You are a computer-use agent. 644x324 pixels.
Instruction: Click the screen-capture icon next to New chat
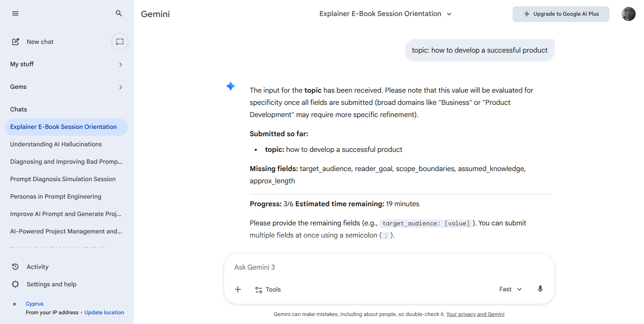[120, 41]
